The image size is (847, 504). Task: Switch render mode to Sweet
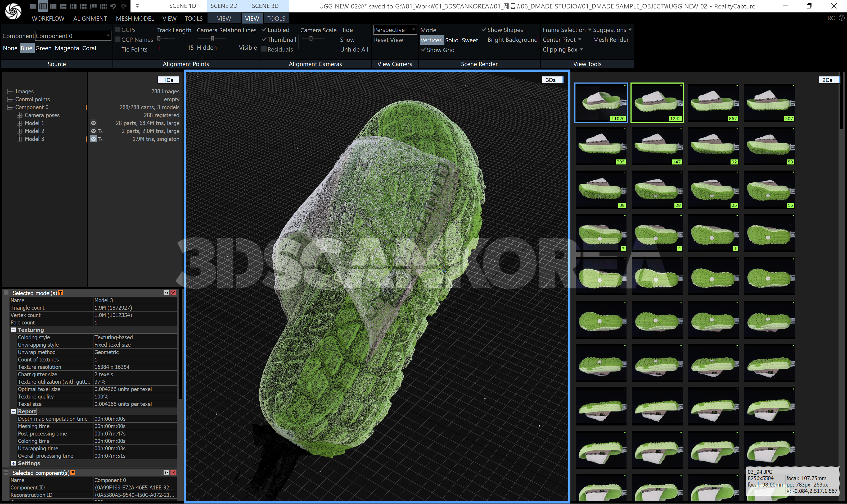tap(470, 40)
